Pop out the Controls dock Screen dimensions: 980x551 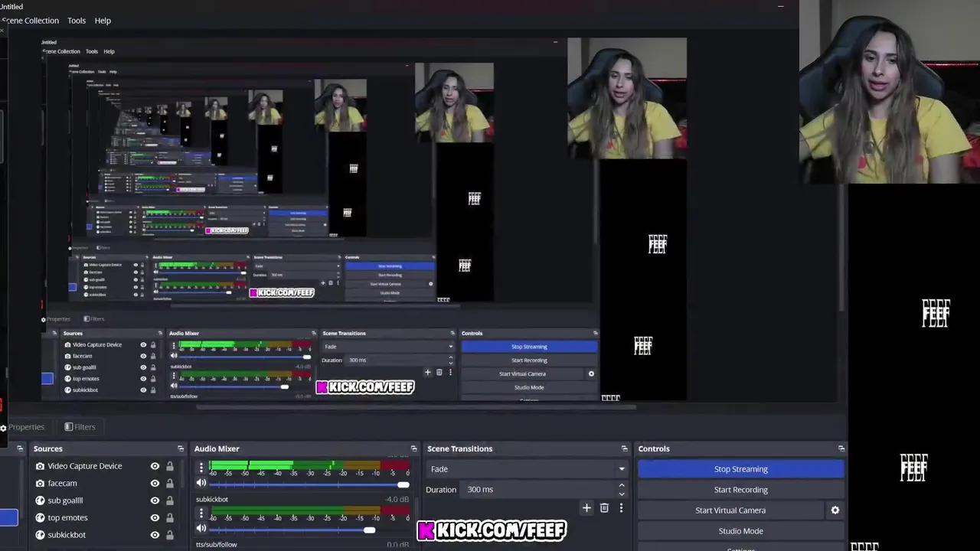click(x=841, y=448)
